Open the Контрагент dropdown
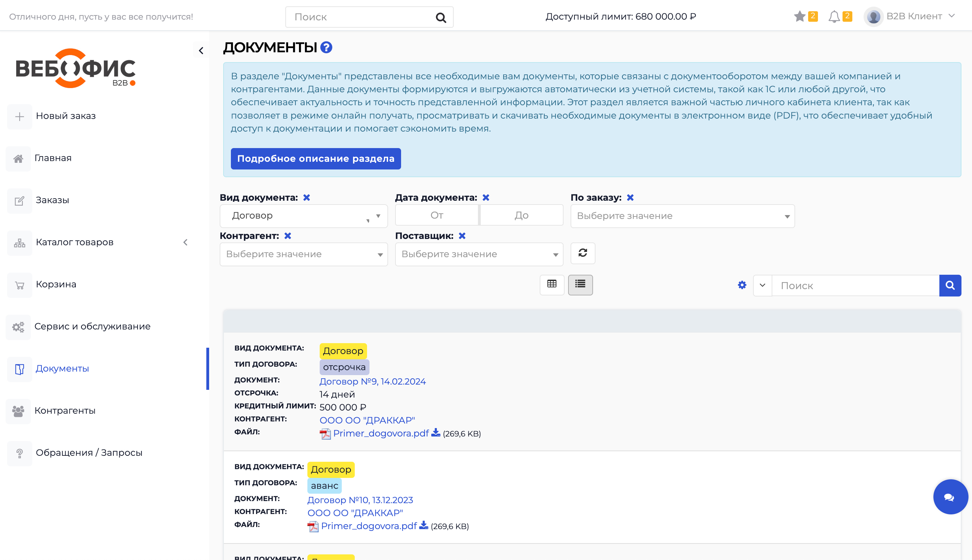972x560 pixels. pos(303,254)
